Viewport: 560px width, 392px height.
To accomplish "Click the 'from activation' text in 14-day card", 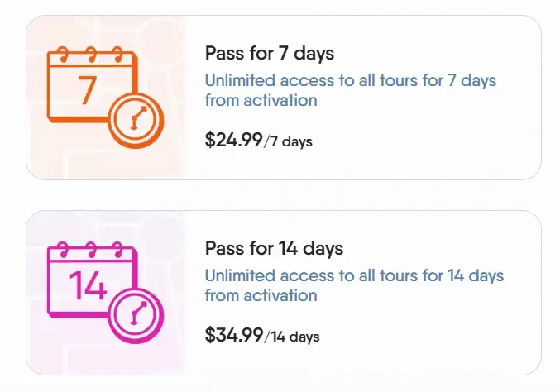I will [261, 295].
